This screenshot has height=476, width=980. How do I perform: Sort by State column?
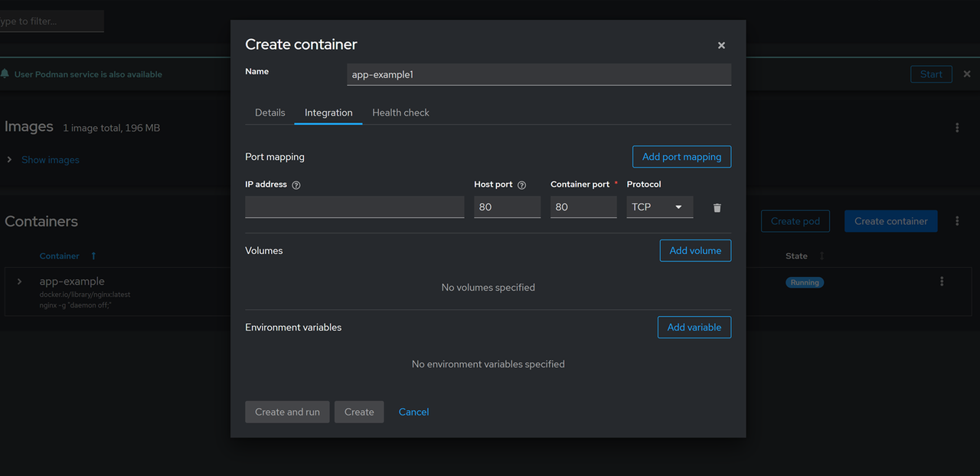click(x=805, y=256)
